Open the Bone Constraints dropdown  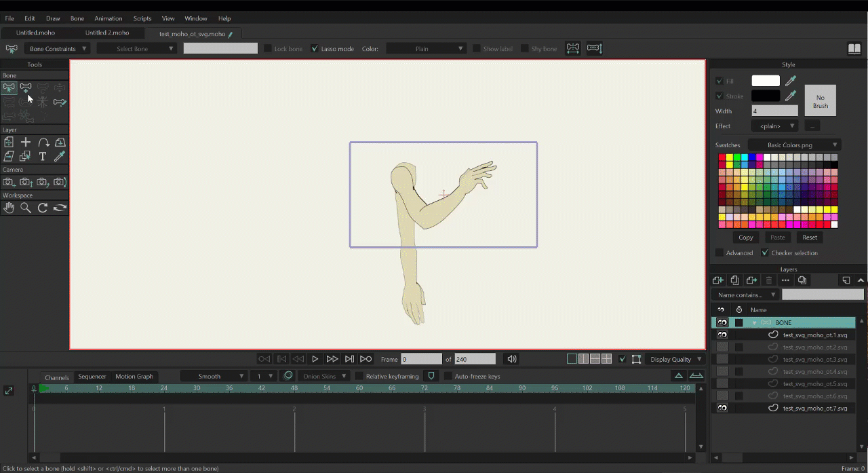click(58, 49)
